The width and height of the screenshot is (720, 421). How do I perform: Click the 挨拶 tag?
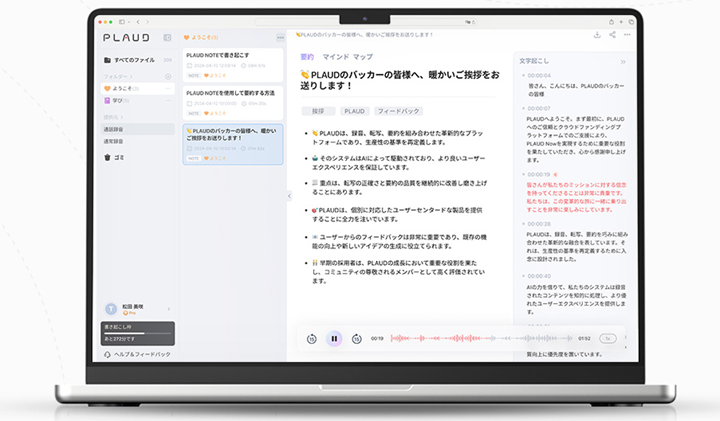coord(318,111)
